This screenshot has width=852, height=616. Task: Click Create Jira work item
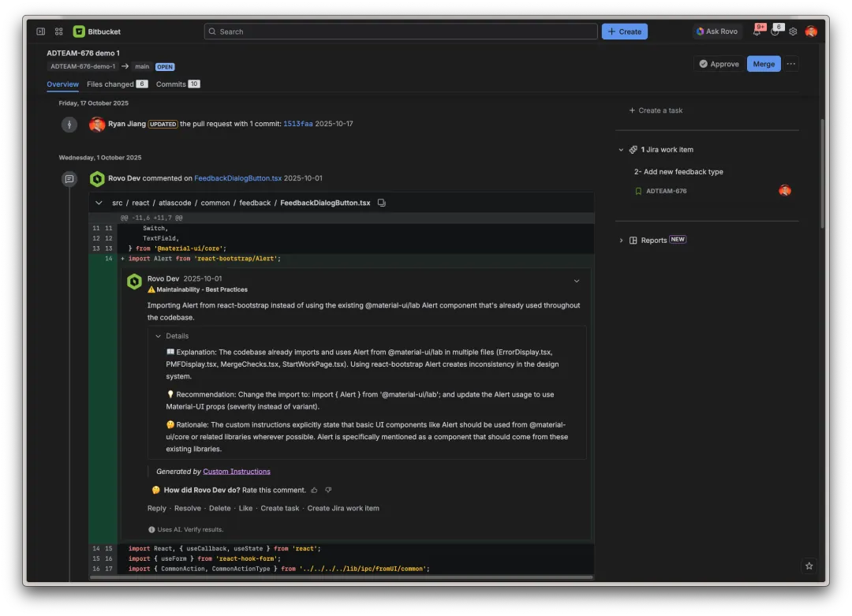(x=343, y=509)
